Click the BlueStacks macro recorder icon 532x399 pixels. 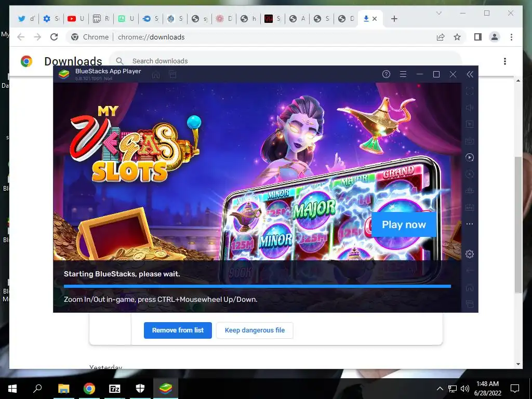point(470,174)
